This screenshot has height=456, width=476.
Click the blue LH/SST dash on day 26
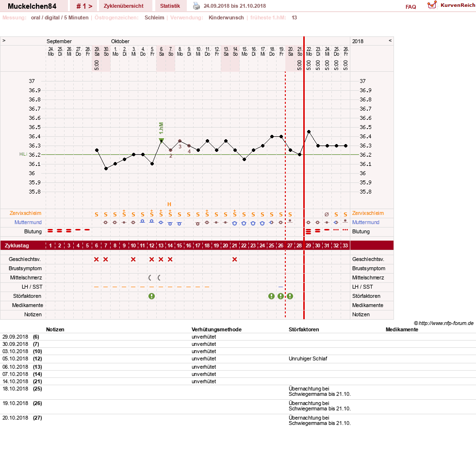(x=280, y=287)
